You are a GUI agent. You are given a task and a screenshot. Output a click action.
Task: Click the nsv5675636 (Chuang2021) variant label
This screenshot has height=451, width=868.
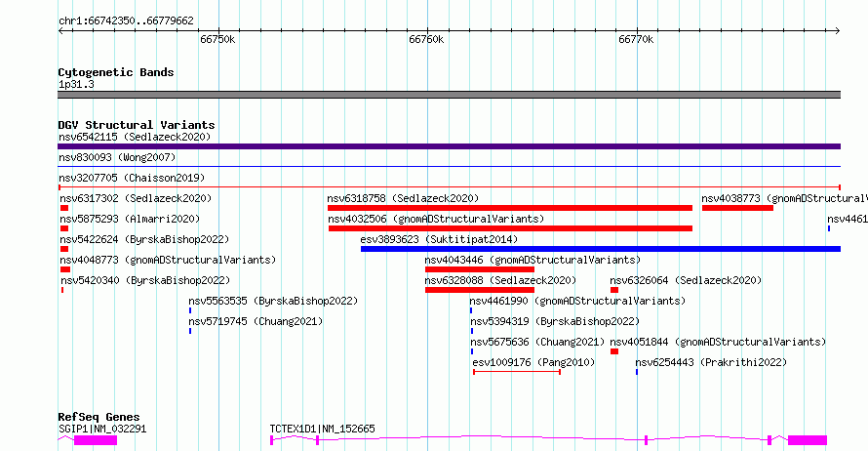538,342
